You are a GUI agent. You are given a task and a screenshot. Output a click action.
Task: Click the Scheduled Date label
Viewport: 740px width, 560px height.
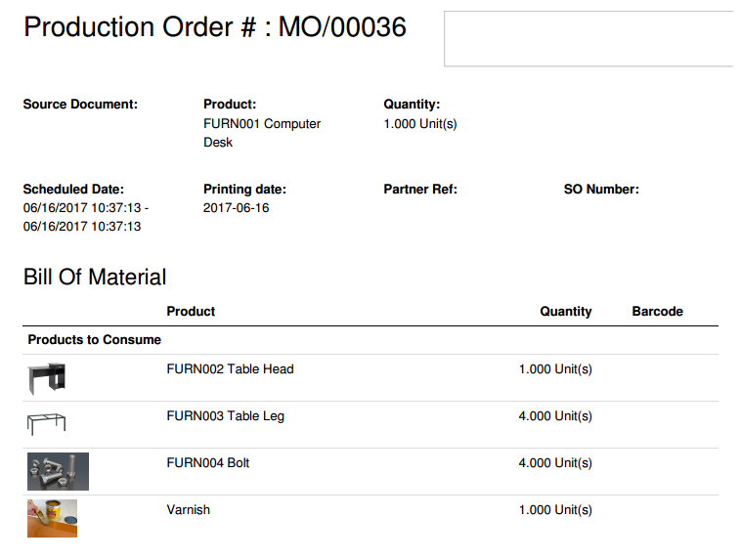73,190
